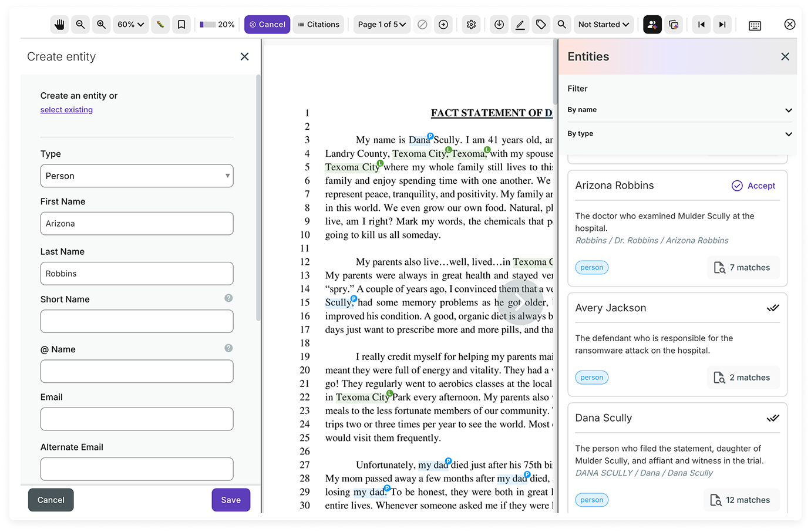Open the Citations panel

click(x=318, y=24)
